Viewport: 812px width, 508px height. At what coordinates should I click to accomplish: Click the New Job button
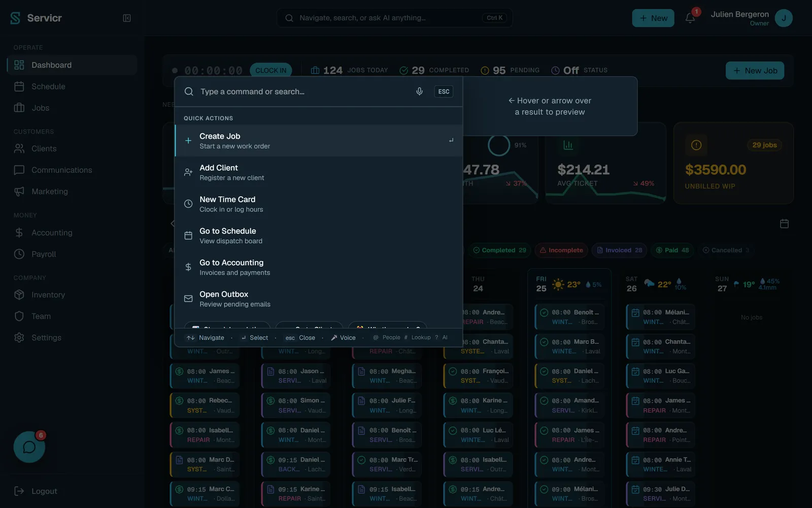tap(755, 71)
